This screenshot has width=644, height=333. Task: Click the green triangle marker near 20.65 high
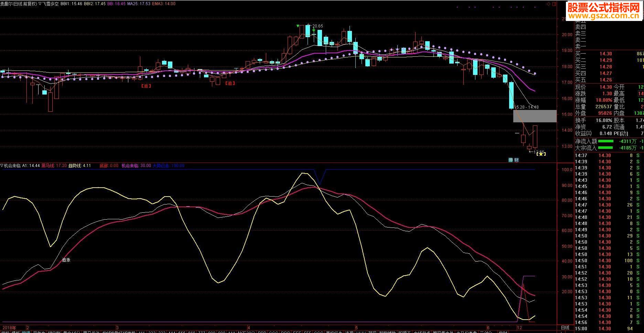(298, 26)
